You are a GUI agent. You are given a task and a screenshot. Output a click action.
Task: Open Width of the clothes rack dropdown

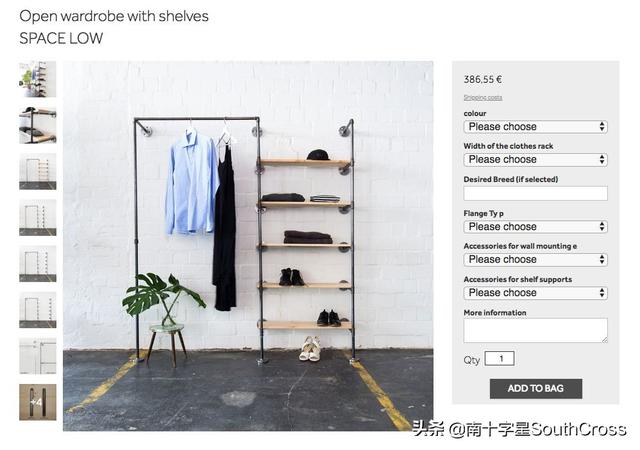pos(535,159)
